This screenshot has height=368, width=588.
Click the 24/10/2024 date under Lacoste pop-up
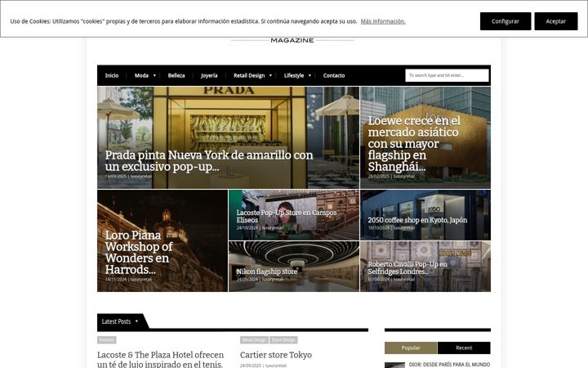point(247,228)
